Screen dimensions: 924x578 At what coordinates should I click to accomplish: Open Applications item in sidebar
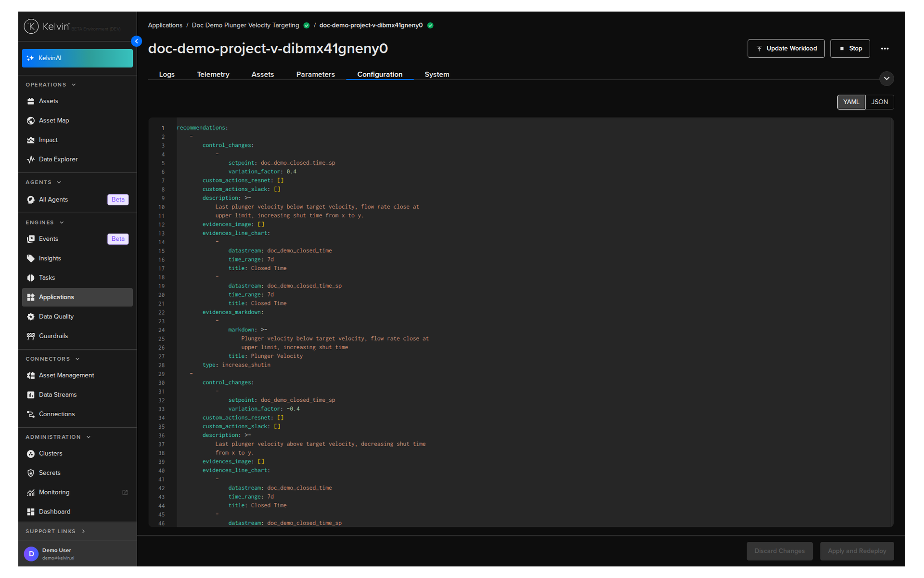(77, 297)
